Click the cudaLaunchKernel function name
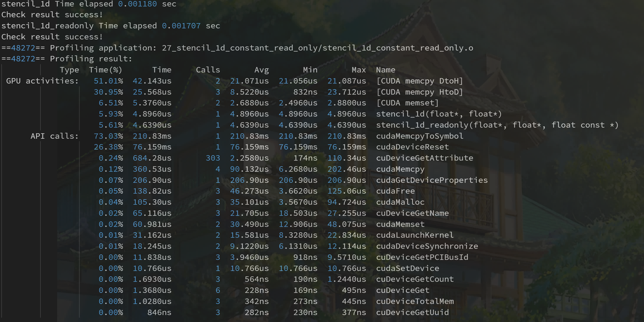This screenshot has height=322, width=644. click(x=415, y=235)
